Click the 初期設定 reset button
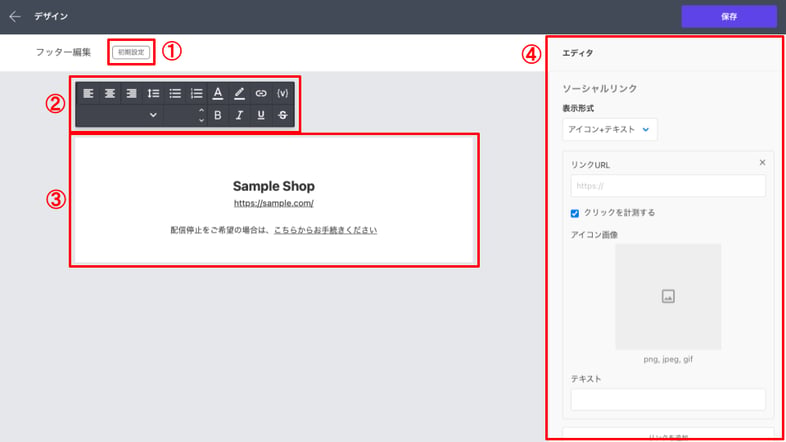Screen dimensions: 786x442 coord(131,52)
